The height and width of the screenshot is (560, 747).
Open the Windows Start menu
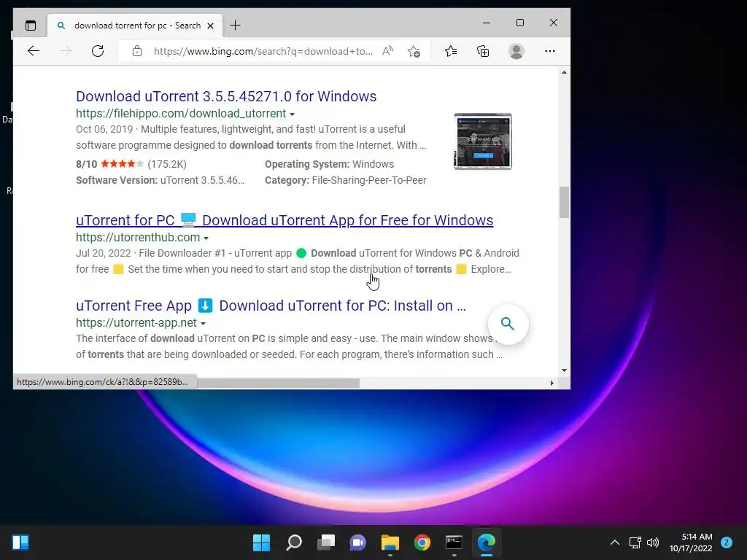(261, 542)
